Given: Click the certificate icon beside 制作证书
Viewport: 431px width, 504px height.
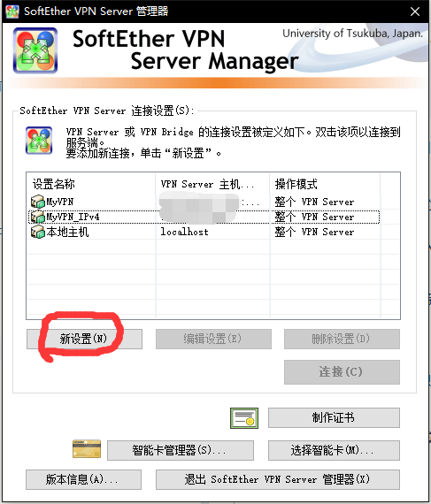Looking at the screenshot, I should tap(244, 418).
